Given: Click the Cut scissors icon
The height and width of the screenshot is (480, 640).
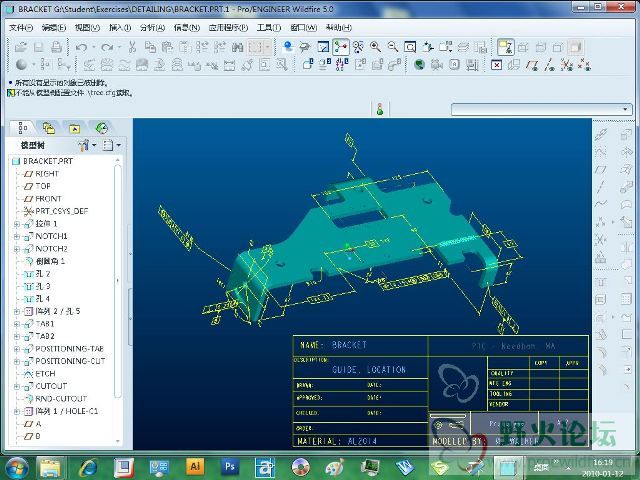Looking at the screenshot, I should [x=132, y=47].
